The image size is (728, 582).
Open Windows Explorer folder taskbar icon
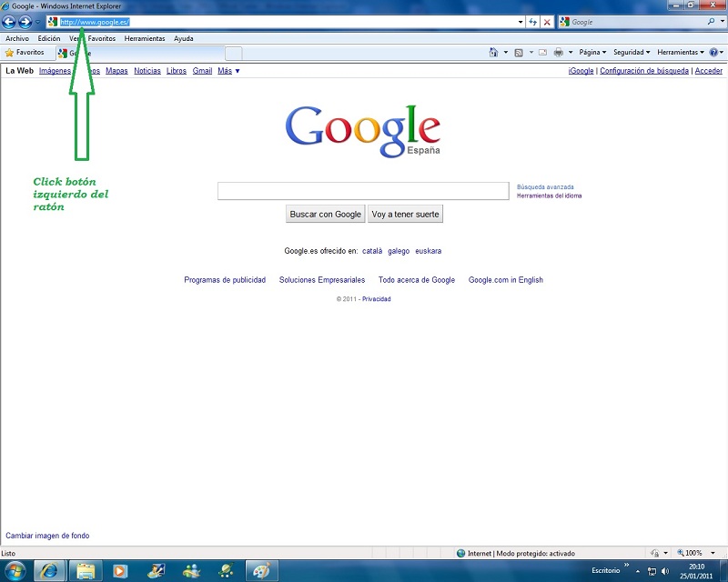86,571
